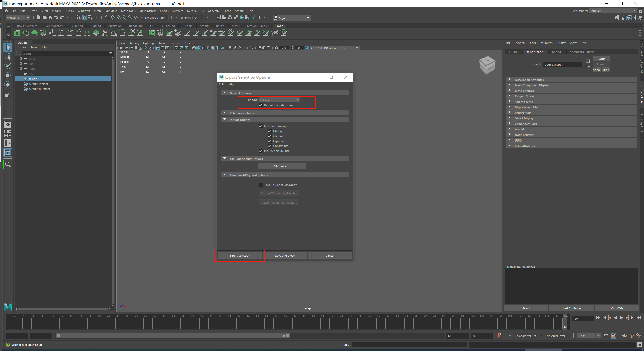Click the Edit preset button
The width and height of the screenshot is (644, 351).
[x=282, y=166]
